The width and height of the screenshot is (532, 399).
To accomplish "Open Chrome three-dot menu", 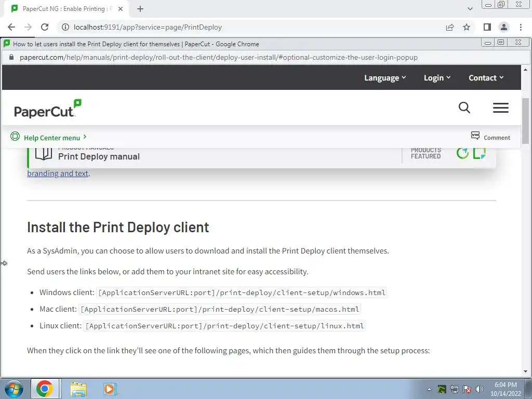I will tap(521, 27).
